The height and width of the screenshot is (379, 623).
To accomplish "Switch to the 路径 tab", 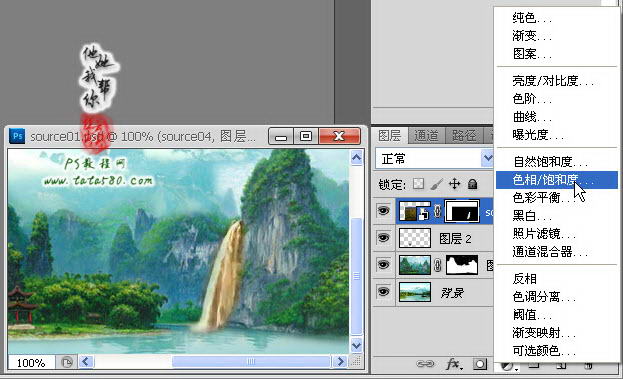I will click(463, 136).
